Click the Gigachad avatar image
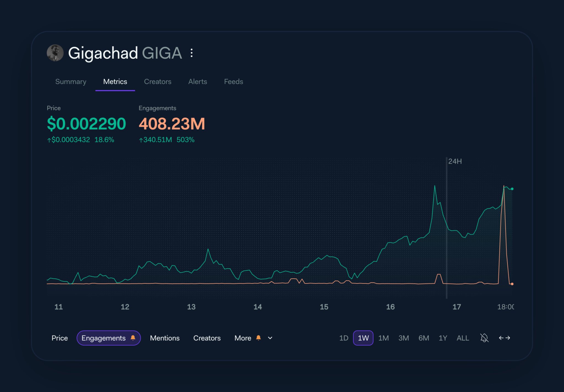Viewport: 564px width, 392px height. [x=55, y=53]
